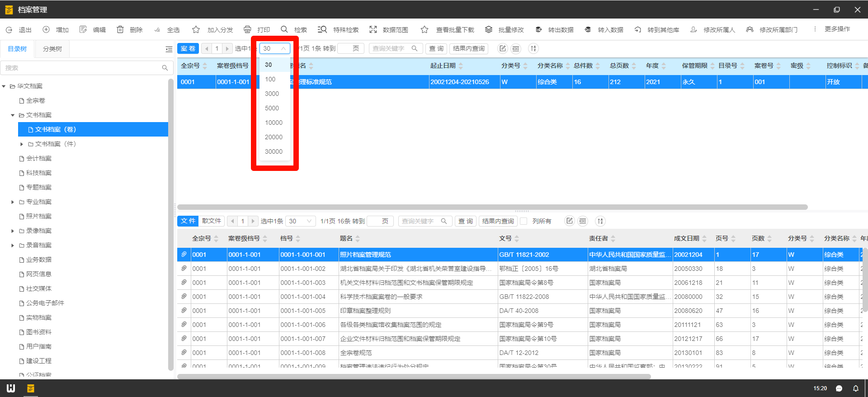Choose 5000 from page size list
The height and width of the screenshot is (397, 868).
tap(272, 108)
